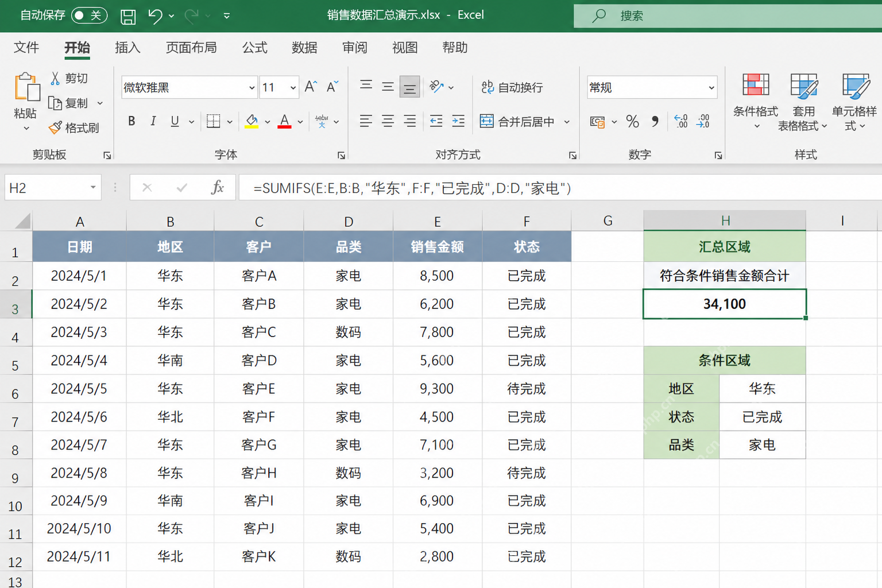Toggle the AutoSave (自动保存) switch
The image size is (882, 588).
point(89,16)
